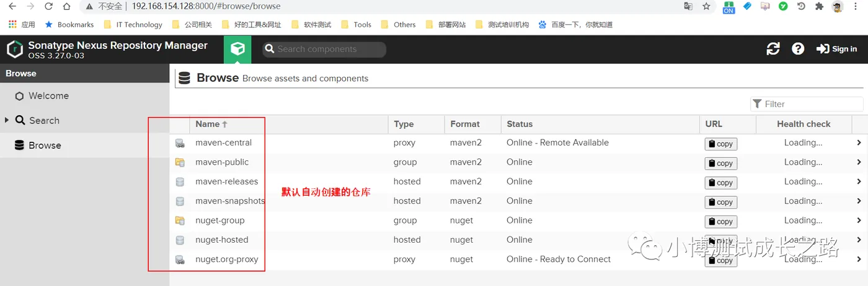Viewport: 868px width, 286px height.
Task: Open the Bookmarks folder in bookmarks bar
Action: (x=69, y=25)
